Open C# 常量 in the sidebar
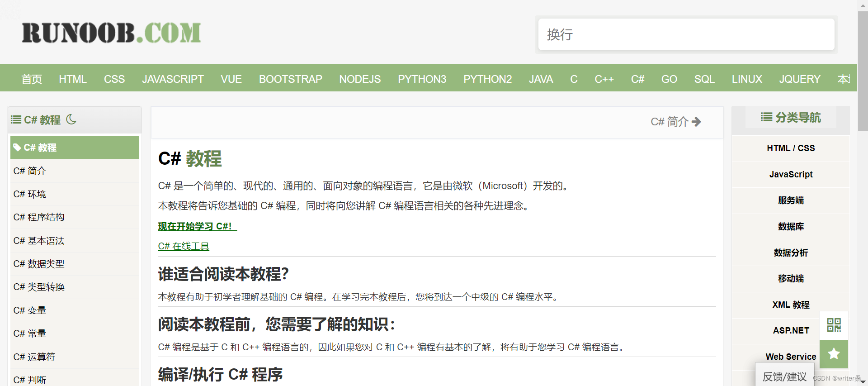Screen dimensions: 868x386 click(75, 334)
